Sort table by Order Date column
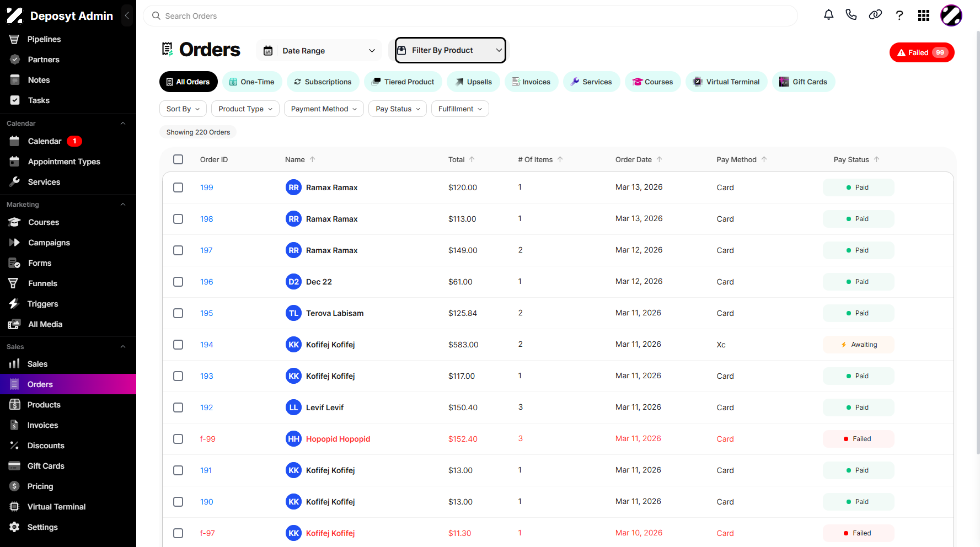Image resolution: width=980 pixels, height=547 pixels. coord(639,159)
